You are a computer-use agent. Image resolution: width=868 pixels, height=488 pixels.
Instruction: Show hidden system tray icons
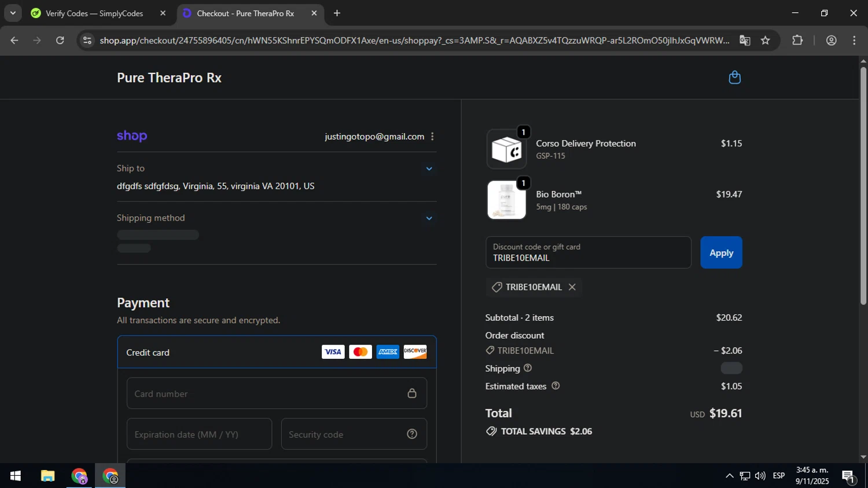729,476
